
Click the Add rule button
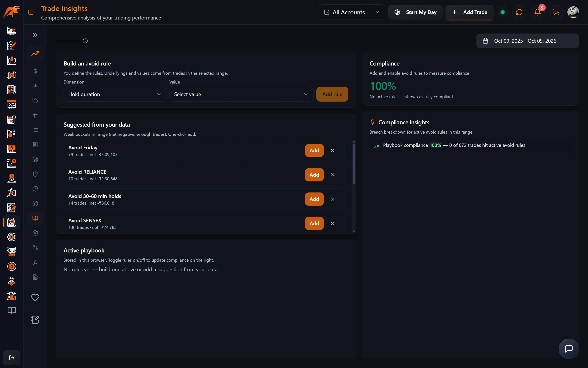pyautogui.click(x=332, y=94)
